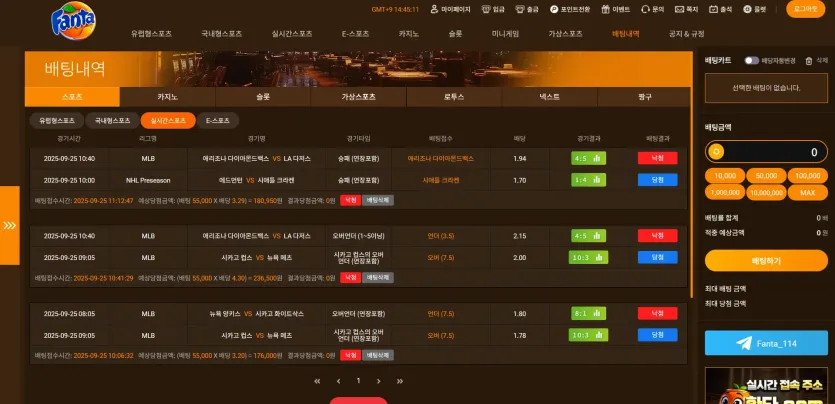Click 배팅하기 place bet button
Screen dimensions: 835x404
(766, 261)
